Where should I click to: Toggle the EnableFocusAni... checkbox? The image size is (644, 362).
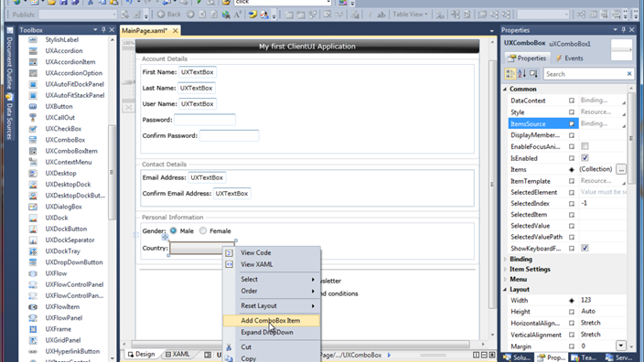pos(585,146)
